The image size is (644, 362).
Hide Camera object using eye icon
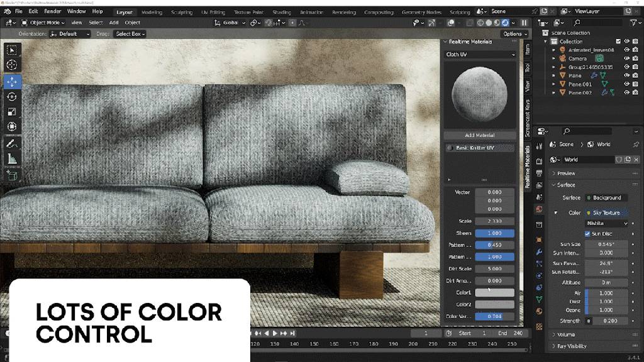(x=626, y=58)
